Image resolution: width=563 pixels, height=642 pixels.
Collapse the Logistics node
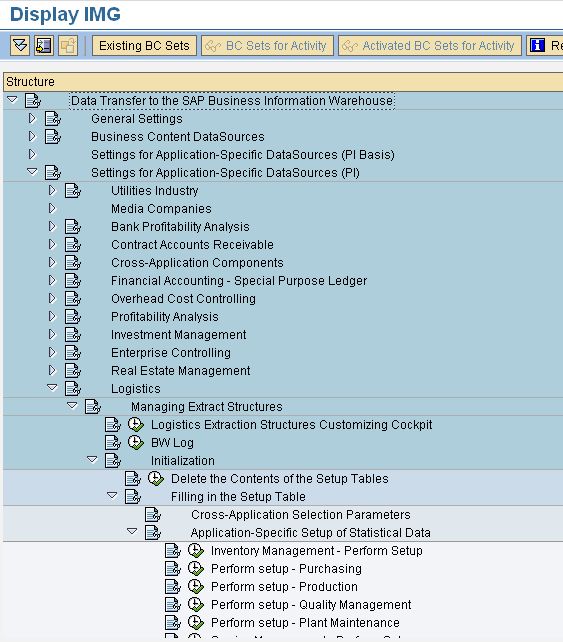point(52,387)
